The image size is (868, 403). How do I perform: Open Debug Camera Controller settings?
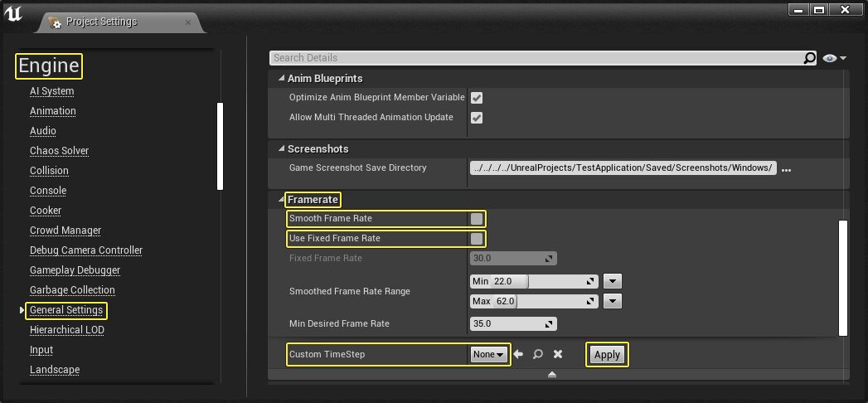(85, 250)
